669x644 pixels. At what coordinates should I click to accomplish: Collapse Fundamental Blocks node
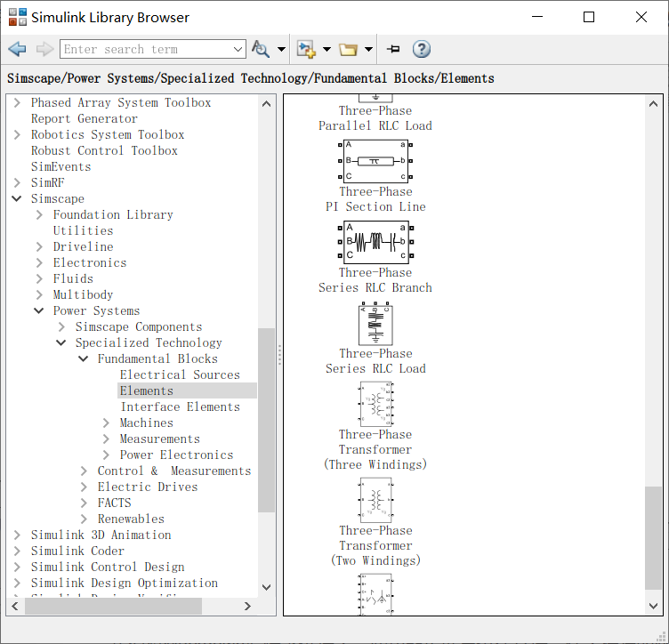tap(84, 358)
